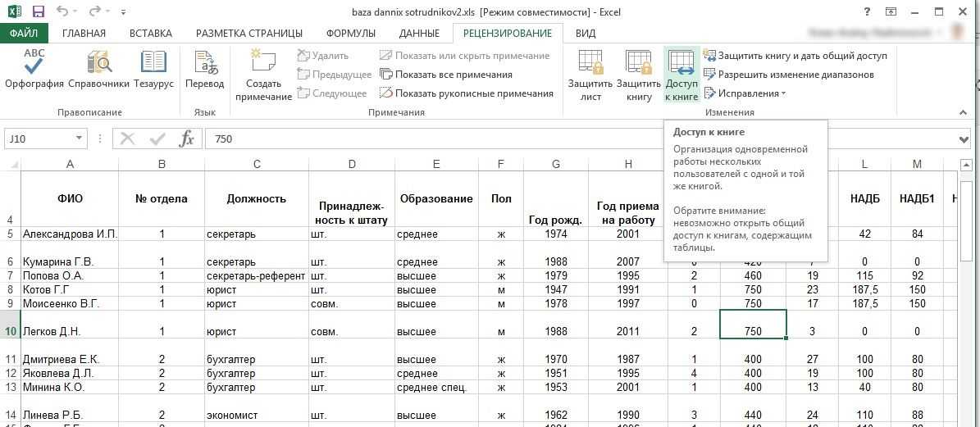
Task: Click Защитить лист
Action: tap(590, 75)
